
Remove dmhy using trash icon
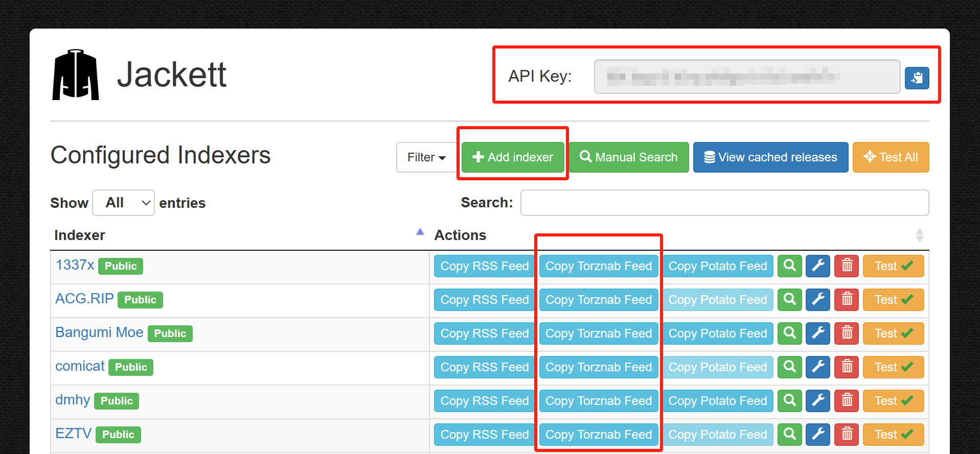pyautogui.click(x=847, y=401)
